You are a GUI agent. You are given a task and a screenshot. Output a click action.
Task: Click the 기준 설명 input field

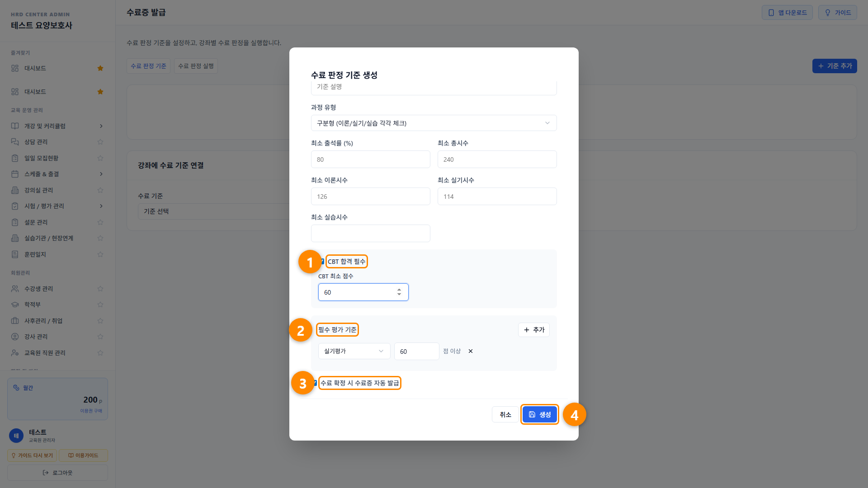(x=434, y=87)
